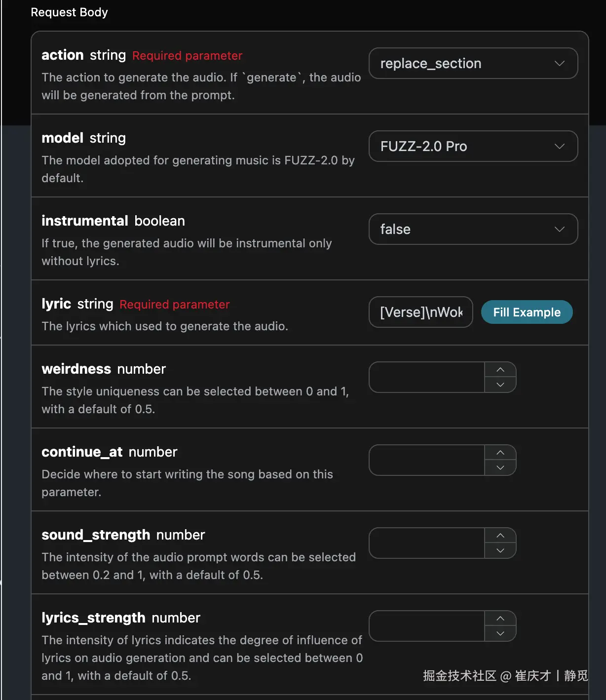Viewport: 606px width, 700px height.
Task: Click the chevron icon in action dropdown
Action: 559,63
